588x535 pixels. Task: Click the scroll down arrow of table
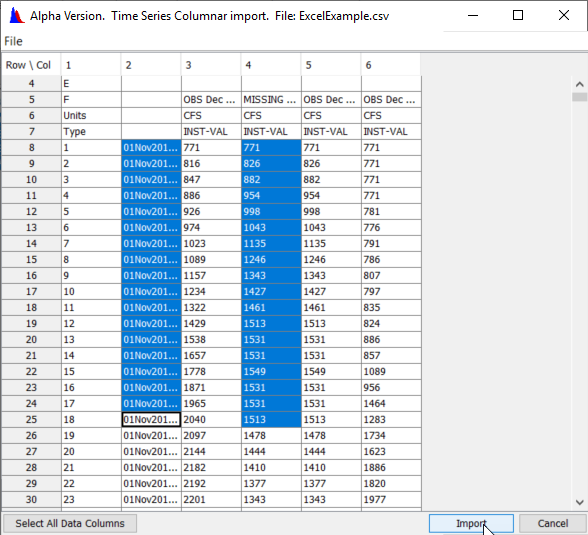[x=579, y=502]
